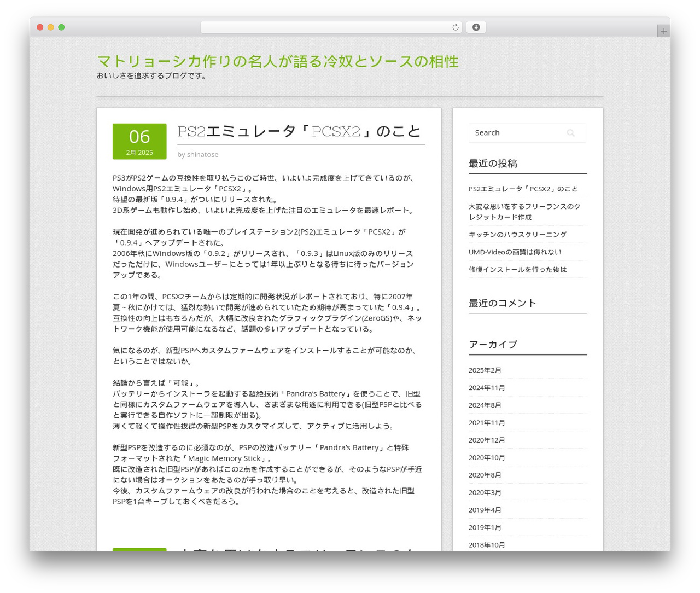This screenshot has height=593, width=700.
Task: Add a new browser tab
Action: coord(663,31)
